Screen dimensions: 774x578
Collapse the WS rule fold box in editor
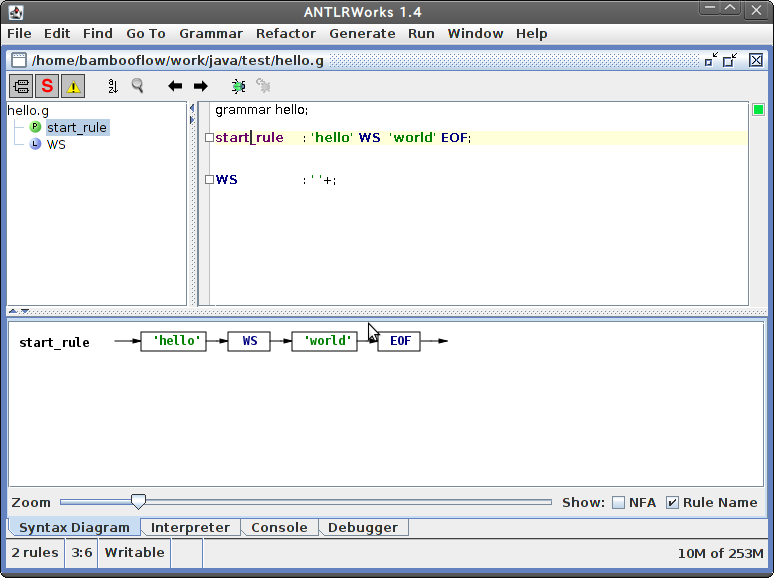coord(209,179)
